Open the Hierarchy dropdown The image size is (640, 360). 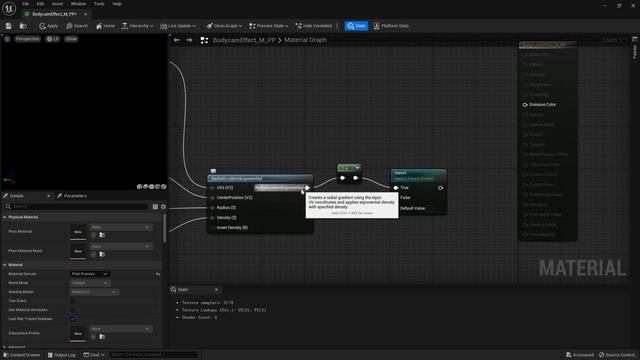(138, 26)
